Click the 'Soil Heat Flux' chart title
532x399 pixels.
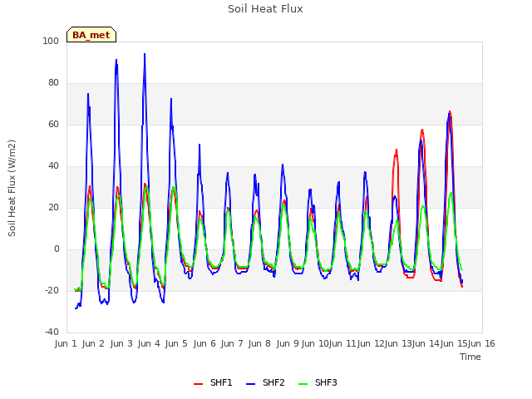point(265,9)
